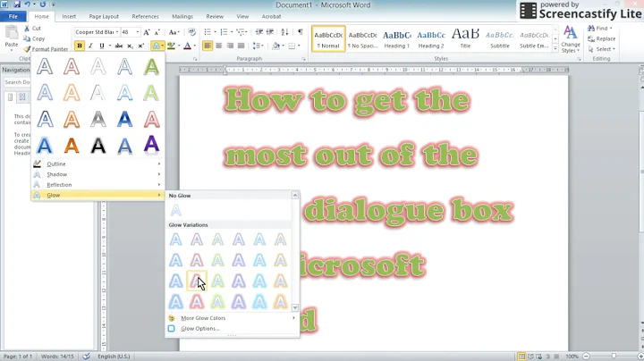The width and height of the screenshot is (644, 361).
Task: Toggle Bold formatting button
Action: point(80,46)
